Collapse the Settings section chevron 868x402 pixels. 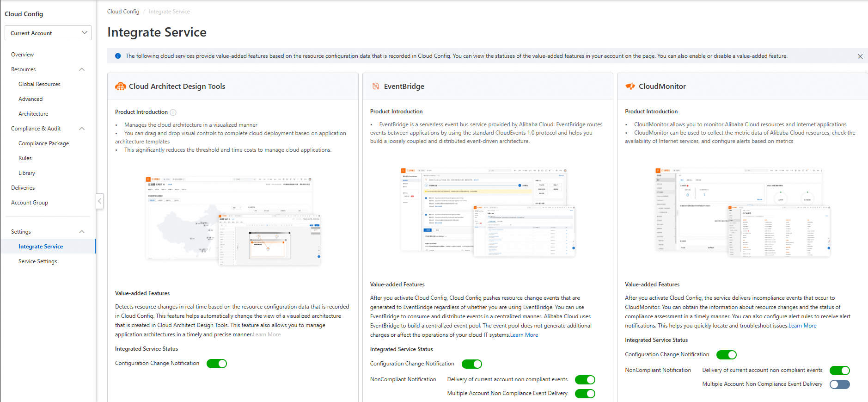pyautogui.click(x=82, y=232)
